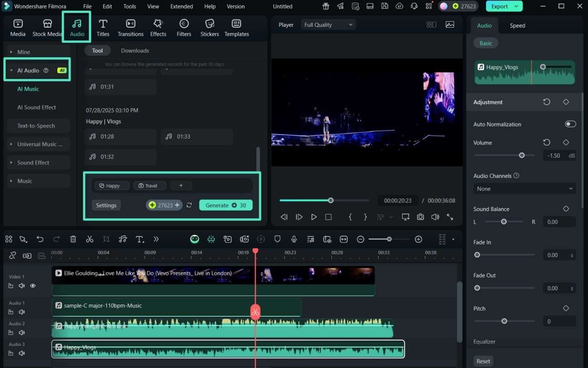The width and height of the screenshot is (588, 368).
Task: Click the 01:33 generated music item
Action: pyautogui.click(x=197, y=136)
